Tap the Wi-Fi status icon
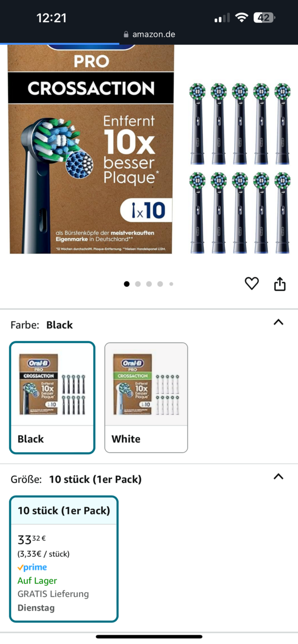This screenshot has width=298, height=644. [x=241, y=18]
